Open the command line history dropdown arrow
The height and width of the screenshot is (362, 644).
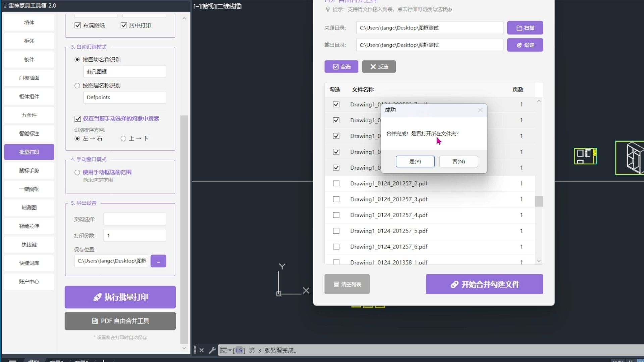pyautogui.click(x=230, y=350)
